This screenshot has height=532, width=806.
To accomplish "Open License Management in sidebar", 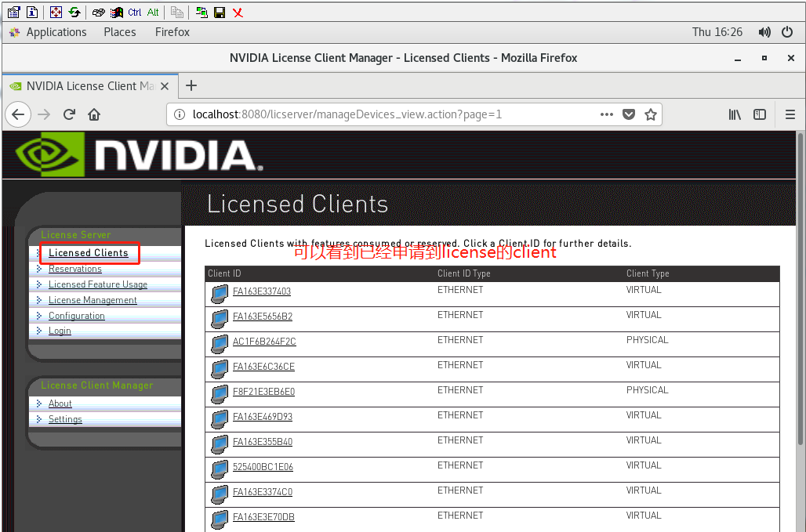I will pyautogui.click(x=93, y=300).
